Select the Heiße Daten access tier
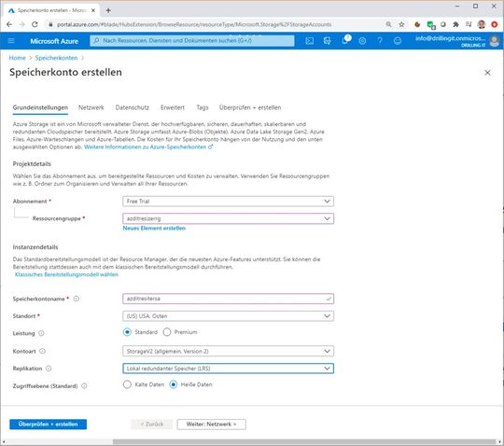The height and width of the screenshot is (446, 504). (x=174, y=384)
